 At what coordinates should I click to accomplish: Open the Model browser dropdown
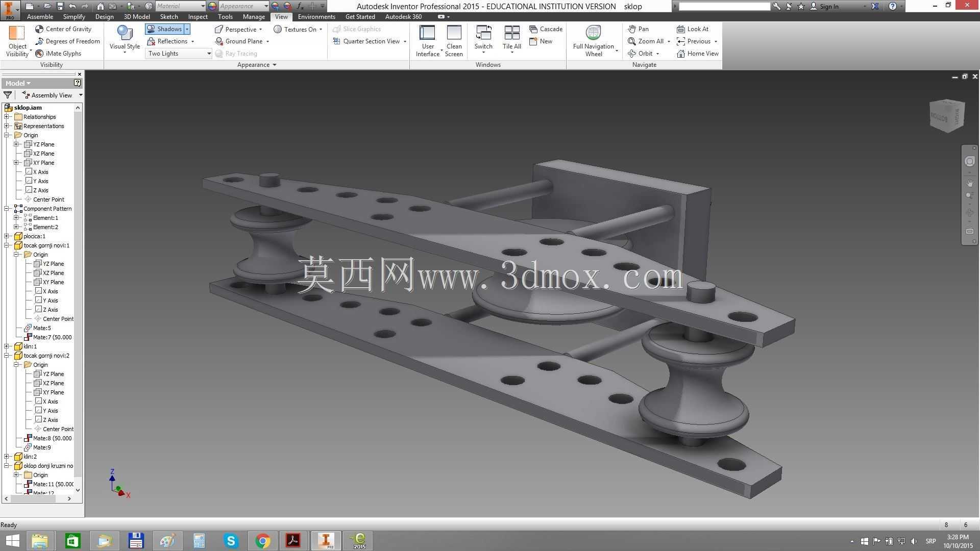(x=18, y=83)
